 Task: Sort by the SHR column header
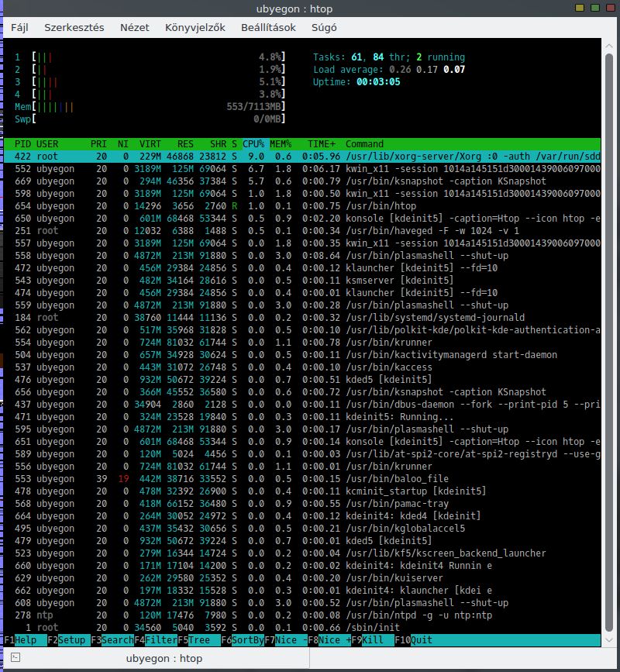point(218,144)
